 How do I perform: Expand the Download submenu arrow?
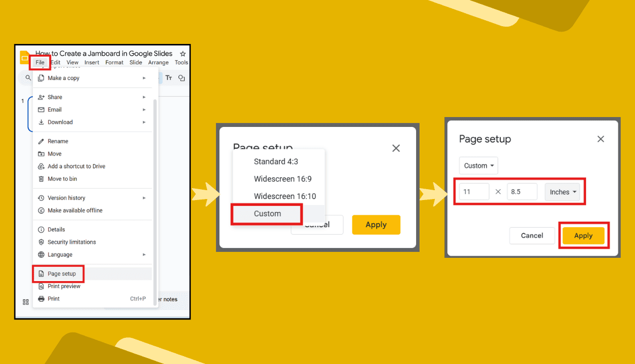(x=144, y=122)
